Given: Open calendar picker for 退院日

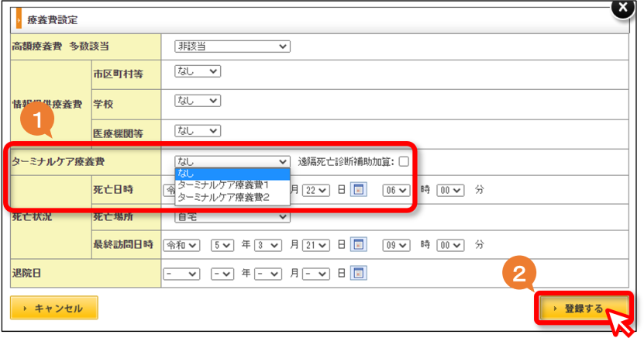Looking at the screenshot, I should (x=359, y=273).
